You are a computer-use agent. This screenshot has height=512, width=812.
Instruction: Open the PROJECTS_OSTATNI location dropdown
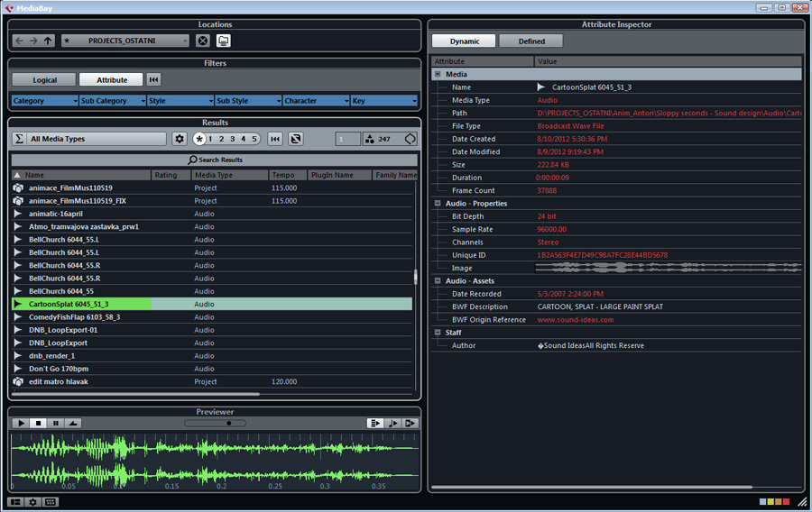125,41
